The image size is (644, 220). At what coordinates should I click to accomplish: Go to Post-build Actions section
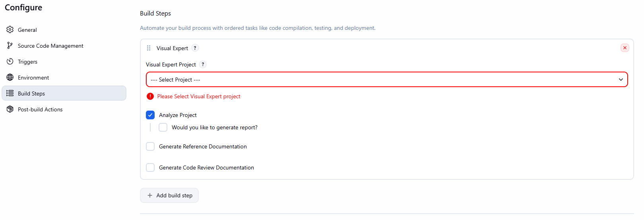click(x=64, y=109)
